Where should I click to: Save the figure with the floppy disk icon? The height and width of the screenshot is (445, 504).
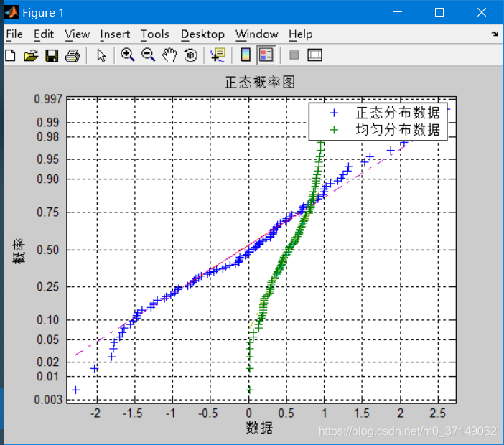52,55
